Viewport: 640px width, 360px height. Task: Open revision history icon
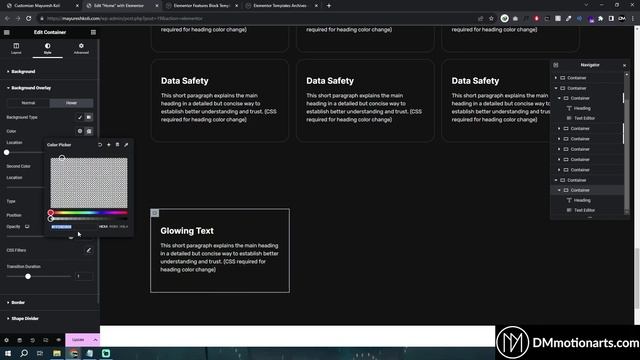(x=32, y=340)
